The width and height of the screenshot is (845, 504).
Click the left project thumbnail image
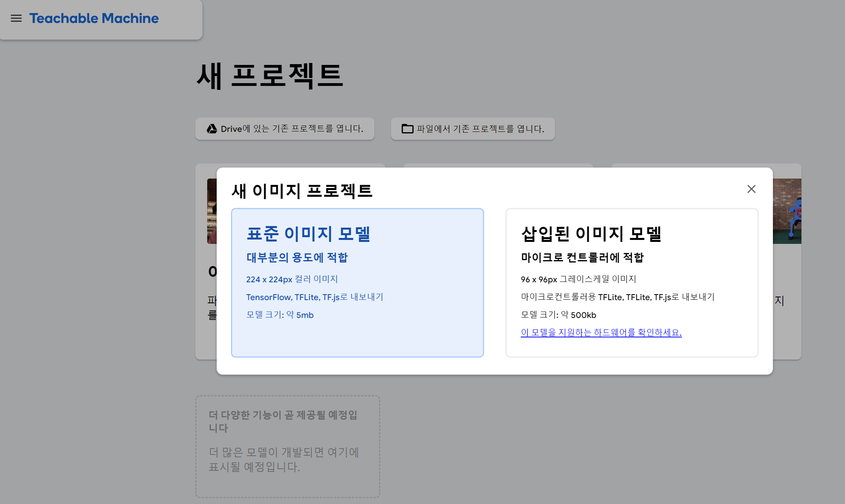click(x=212, y=211)
